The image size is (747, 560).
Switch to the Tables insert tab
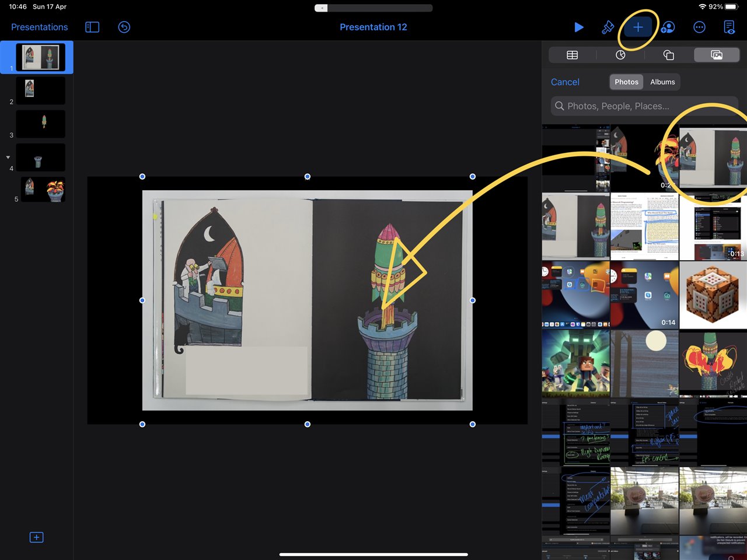click(x=572, y=55)
